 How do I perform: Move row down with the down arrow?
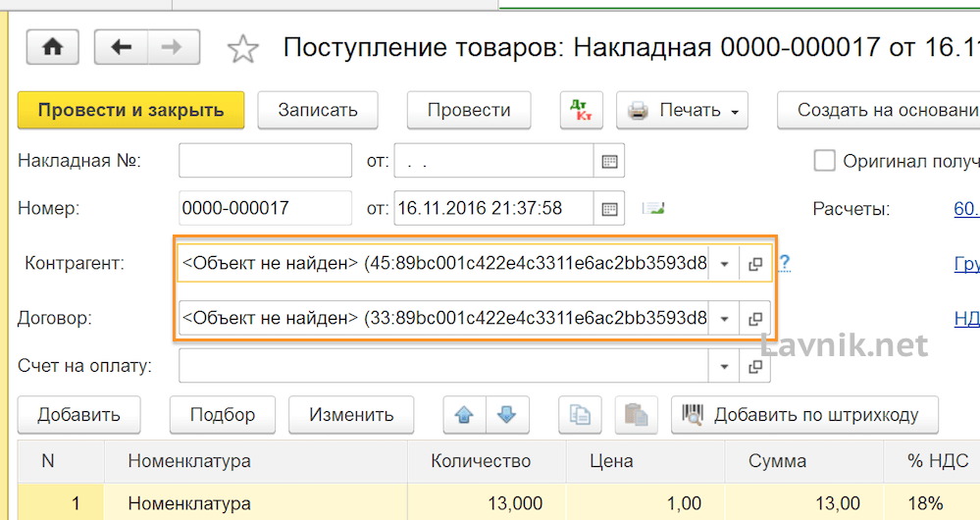pos(506,415)
